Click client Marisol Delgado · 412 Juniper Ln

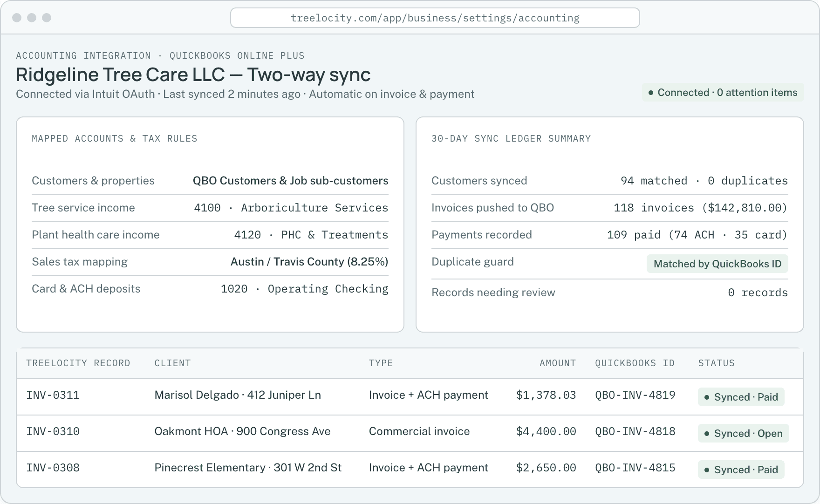click(x=238, y=395)
